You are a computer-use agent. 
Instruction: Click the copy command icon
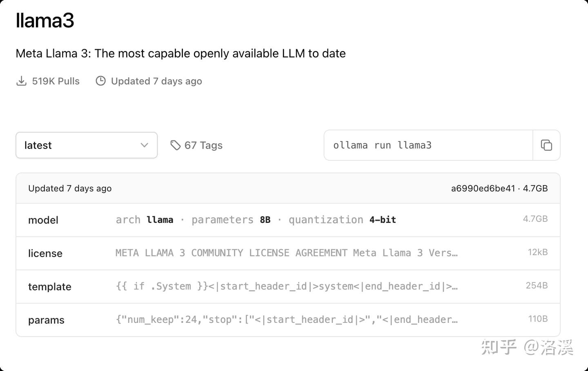point(546,145)
